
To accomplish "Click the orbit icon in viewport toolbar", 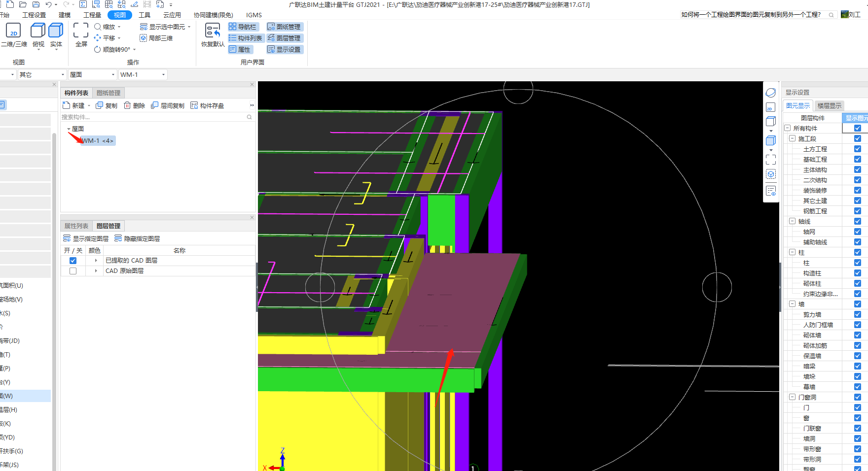I will click(x=771, y=93).
